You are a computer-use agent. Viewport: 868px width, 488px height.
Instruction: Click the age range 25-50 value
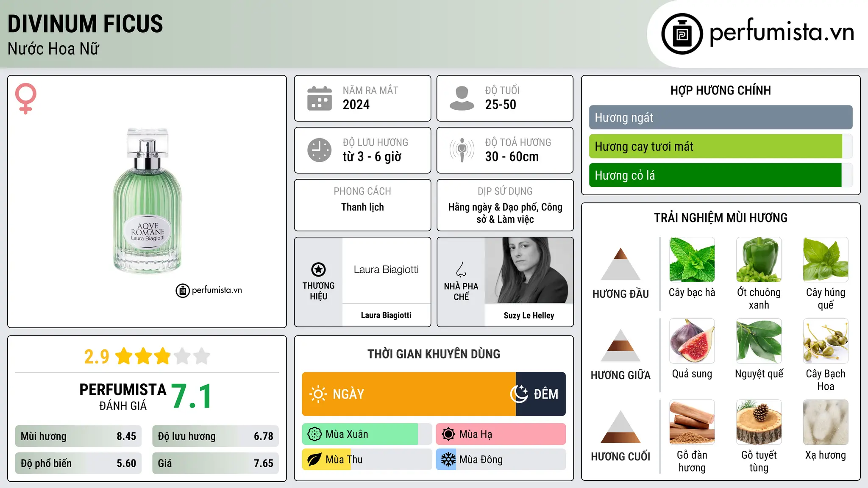pos(501,105)
